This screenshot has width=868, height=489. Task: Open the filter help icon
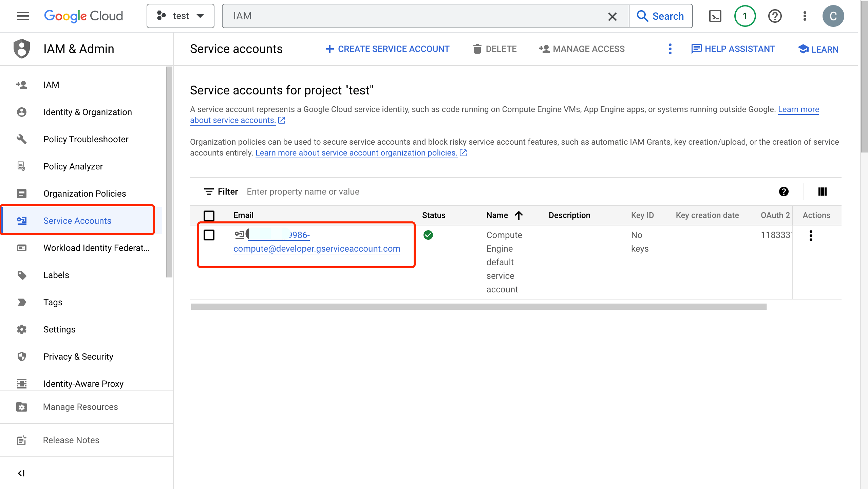(784, 192)
